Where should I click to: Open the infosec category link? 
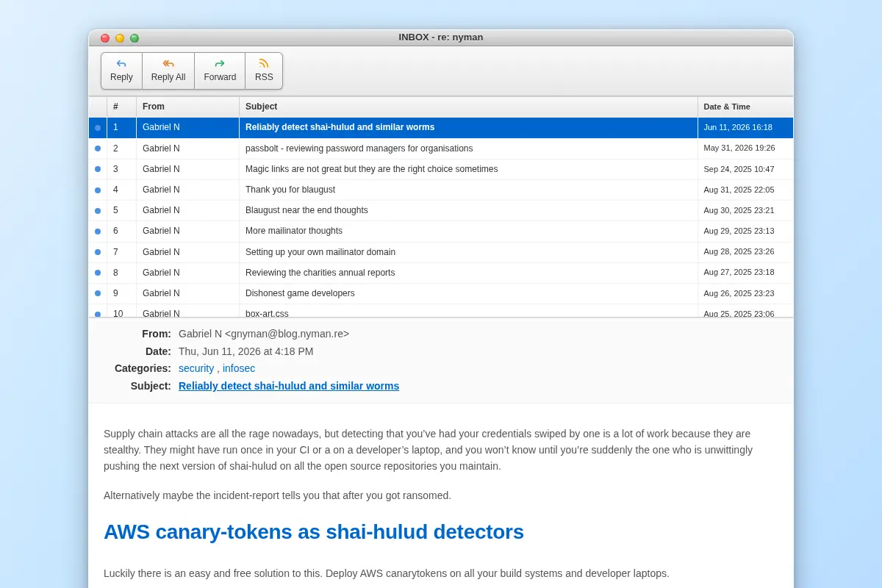pos(239,368)
